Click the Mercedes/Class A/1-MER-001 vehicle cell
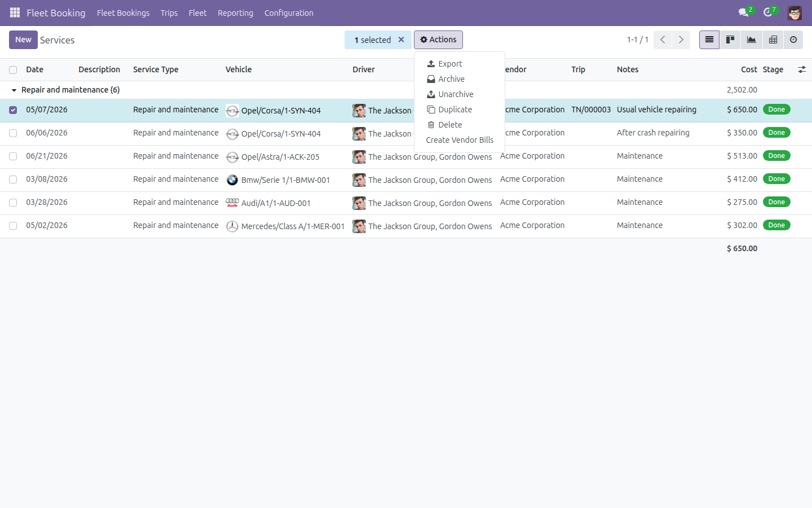Image resolution: width=812 pixels, height=508 pixels. point(293,226)
